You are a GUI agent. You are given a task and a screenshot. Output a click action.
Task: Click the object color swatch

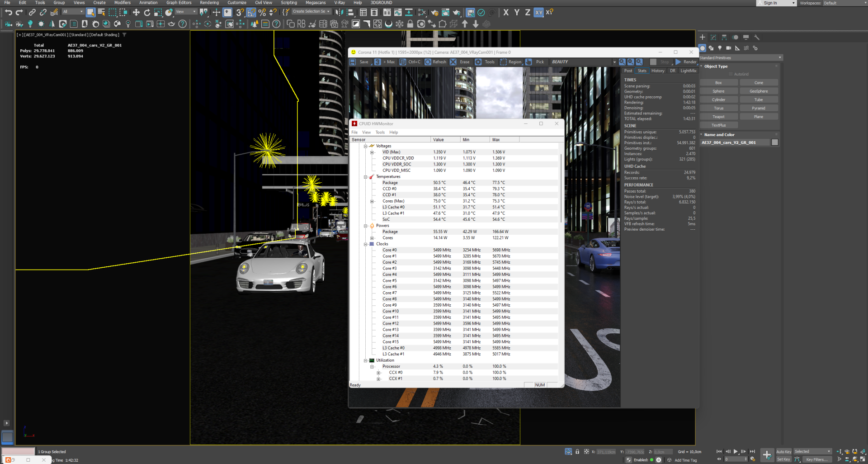click(775, 142)
